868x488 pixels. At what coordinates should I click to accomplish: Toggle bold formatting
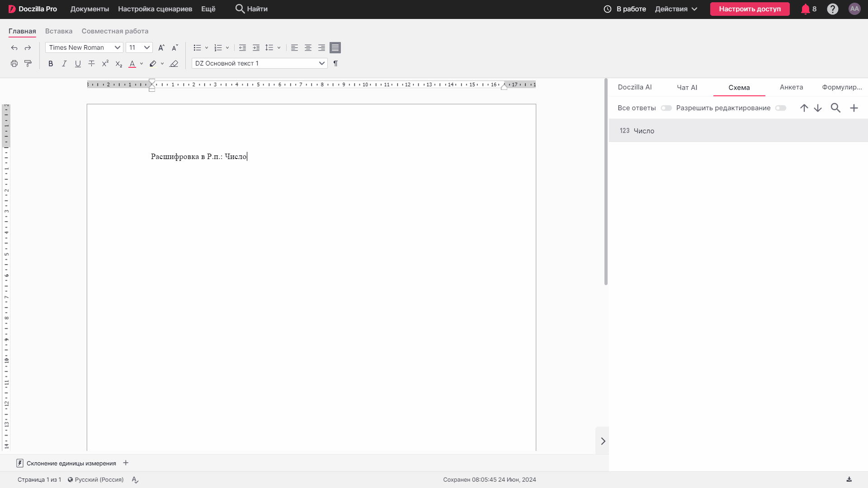point(51,64)
